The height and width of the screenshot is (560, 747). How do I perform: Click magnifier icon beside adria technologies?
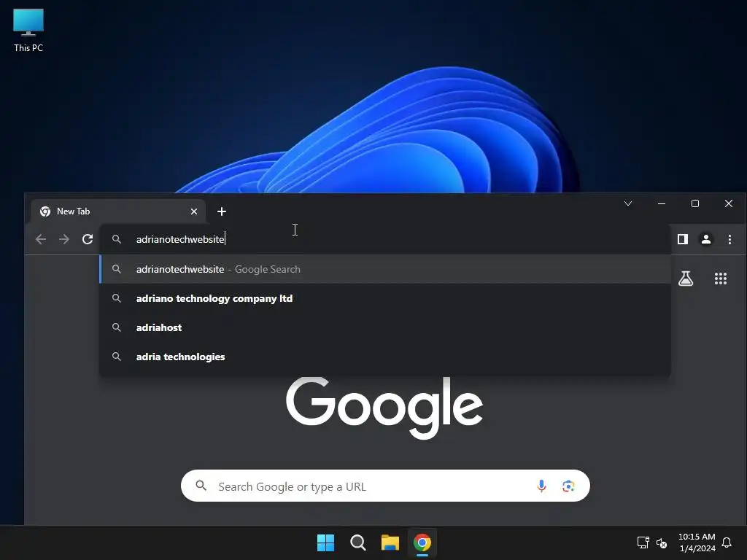point(116,357)
